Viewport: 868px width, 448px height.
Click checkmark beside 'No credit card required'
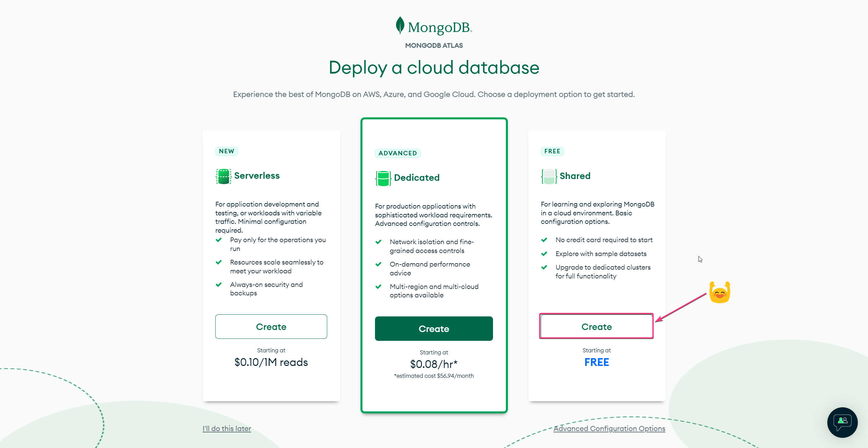point(544,240)
